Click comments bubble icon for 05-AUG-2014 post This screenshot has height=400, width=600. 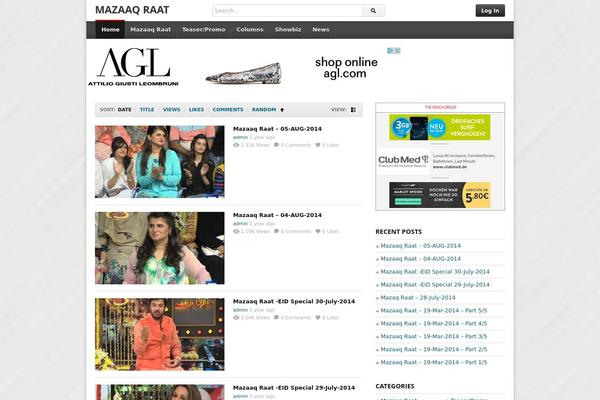pos(276,145)
